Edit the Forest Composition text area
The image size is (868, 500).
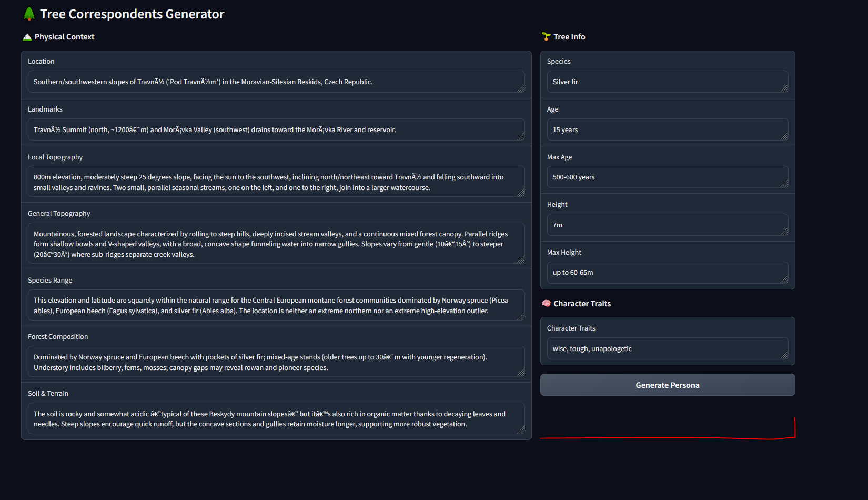pos(276,362)
